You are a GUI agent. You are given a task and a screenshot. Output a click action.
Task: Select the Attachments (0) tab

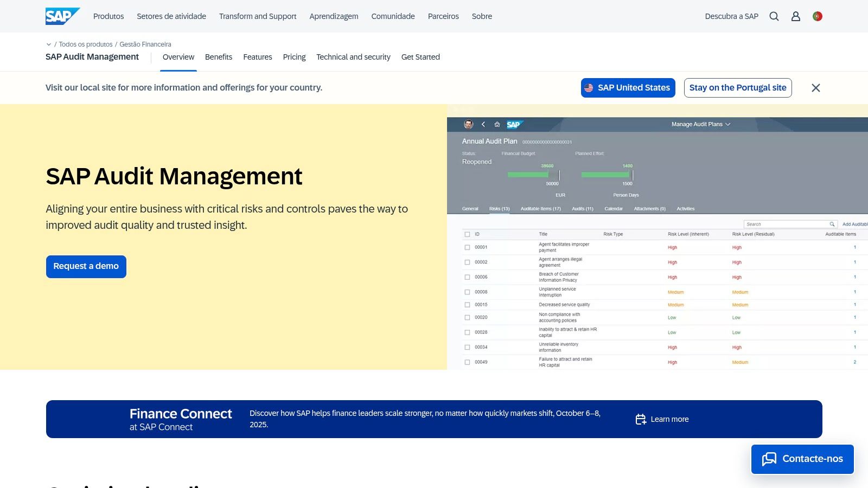pos(649,209)
